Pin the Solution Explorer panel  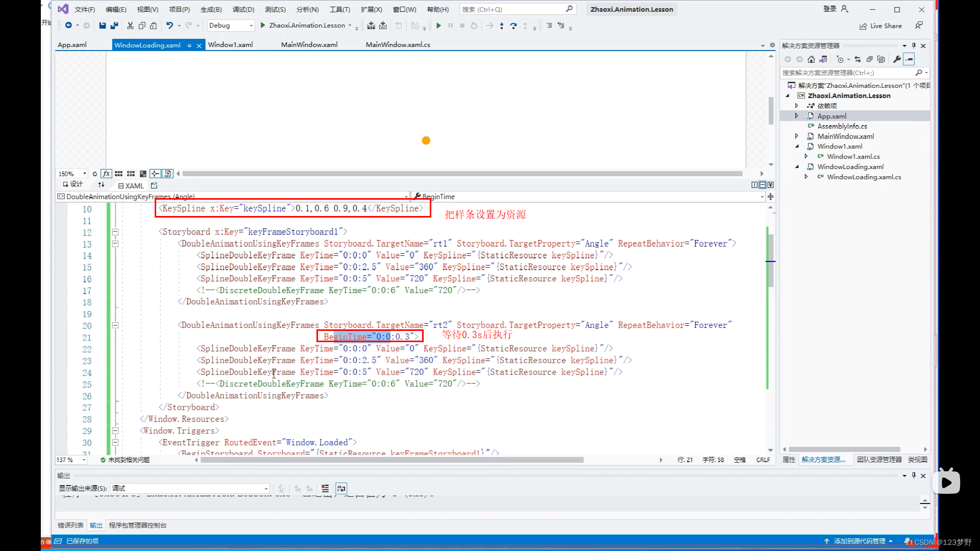tap(914, 45)
